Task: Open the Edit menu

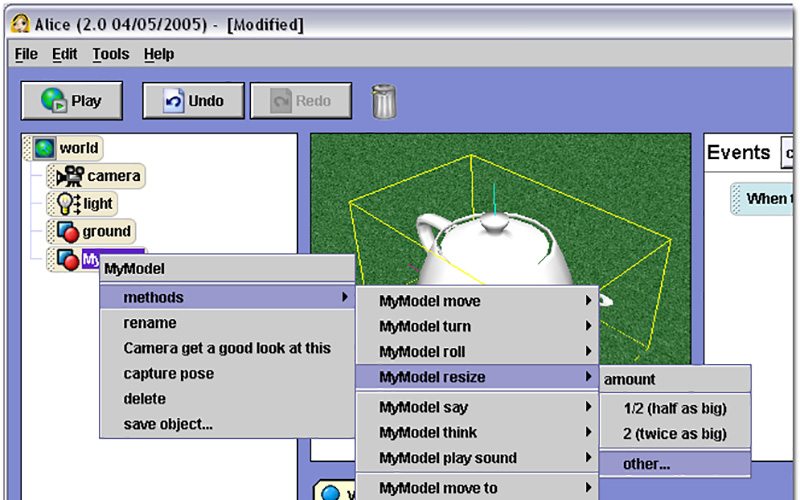Action: [x=64, y=54]
